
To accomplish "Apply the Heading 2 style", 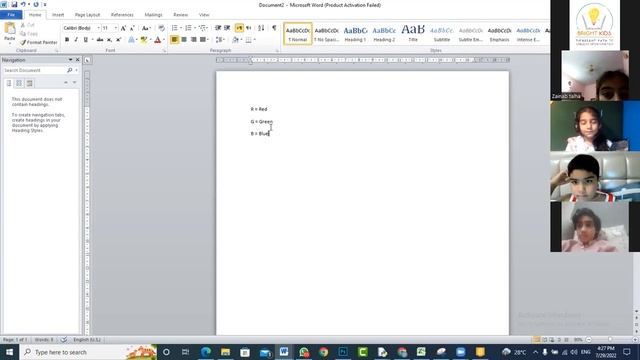I will click(384, 33).
